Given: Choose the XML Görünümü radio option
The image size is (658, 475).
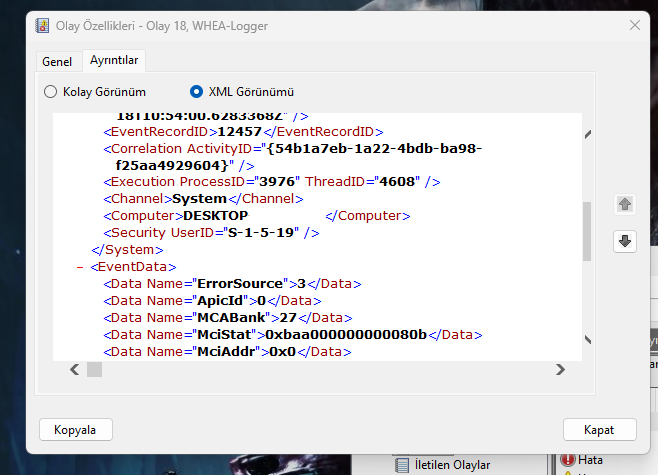Looking at the screenshot, I should (x=242, y=92).
